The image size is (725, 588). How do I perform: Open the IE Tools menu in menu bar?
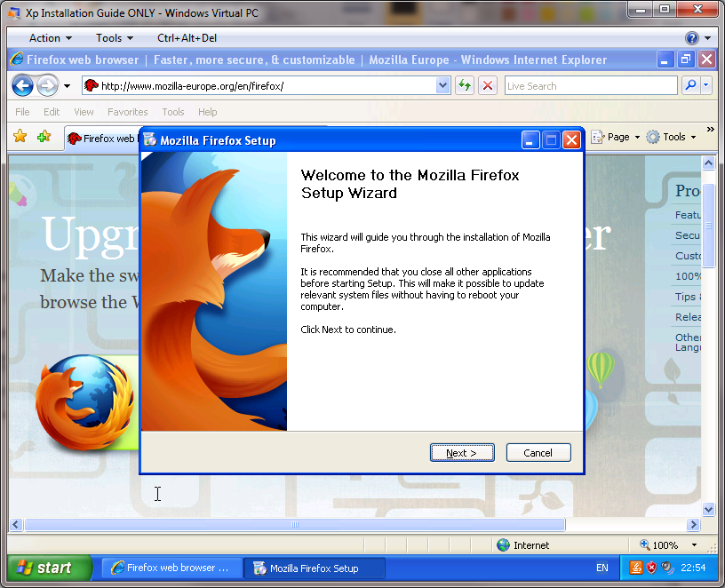[173, 112]
